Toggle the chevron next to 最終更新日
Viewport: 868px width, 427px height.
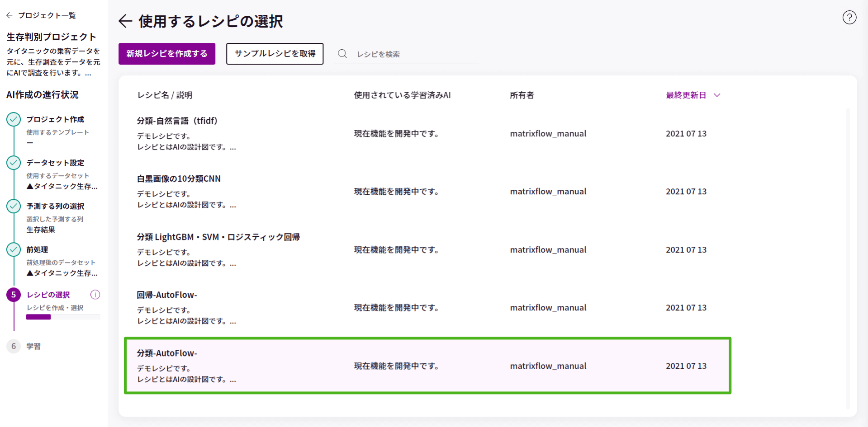[x=717, y=95]
